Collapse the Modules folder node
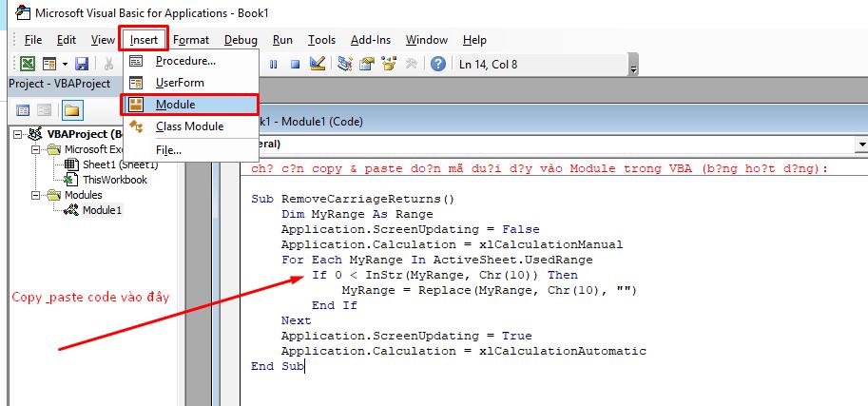This screenshot has width=868, height=406. point(36,195)
